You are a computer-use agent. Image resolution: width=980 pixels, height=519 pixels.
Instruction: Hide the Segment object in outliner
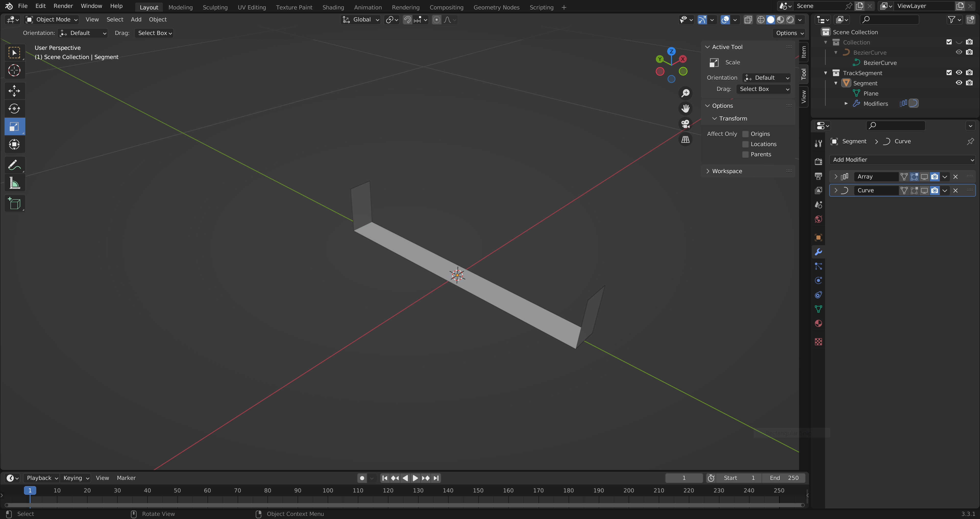point(959,83)
